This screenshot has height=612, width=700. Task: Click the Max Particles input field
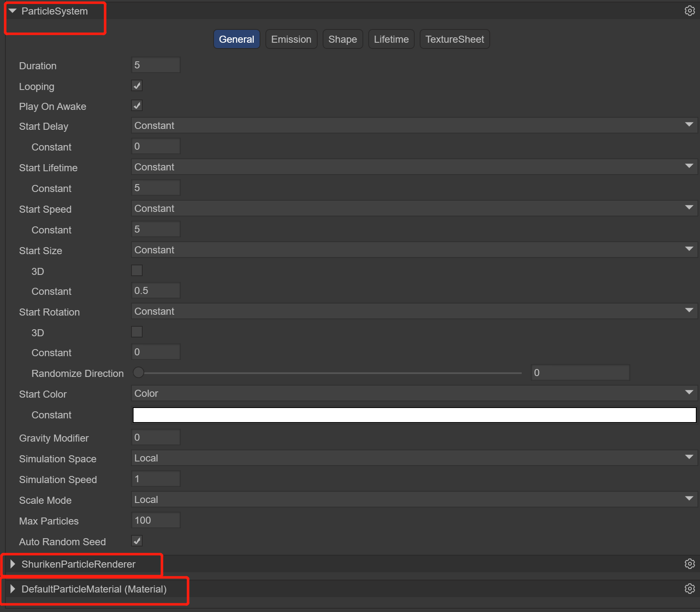156,520
